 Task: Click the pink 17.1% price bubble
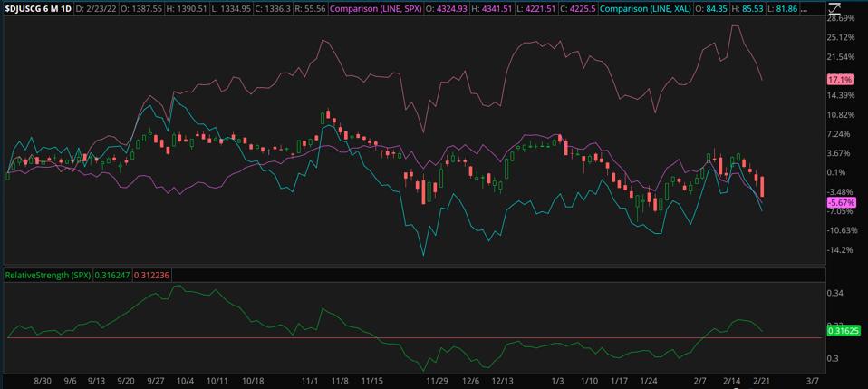[x=840, y=80]
